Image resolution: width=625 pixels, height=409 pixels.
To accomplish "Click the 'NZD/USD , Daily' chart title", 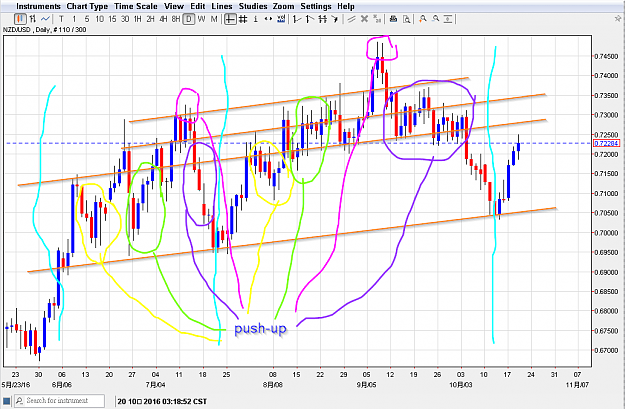I will tap(27, 29).
